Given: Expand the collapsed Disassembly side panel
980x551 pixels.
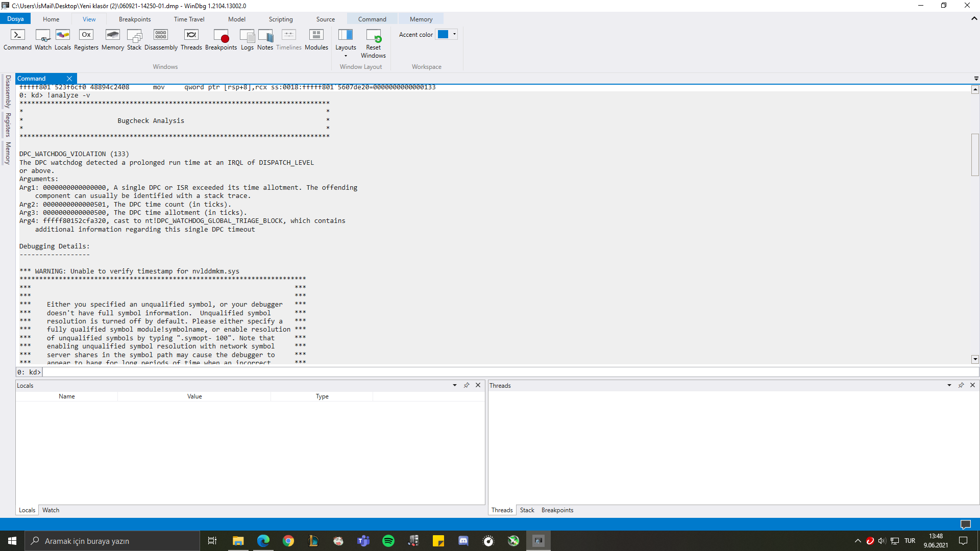Looking at the screenshot, I should click(x=8, y=91).
